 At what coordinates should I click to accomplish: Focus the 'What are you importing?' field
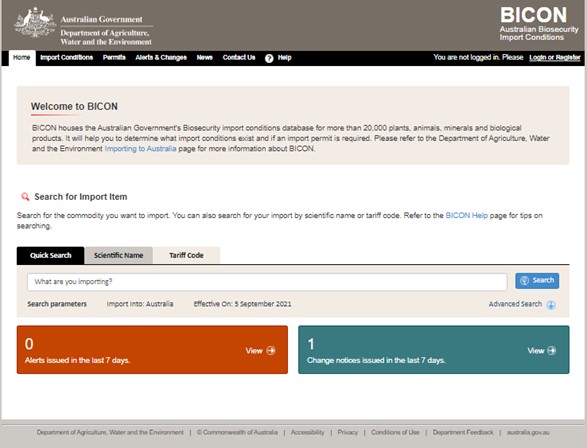[267, 282]
